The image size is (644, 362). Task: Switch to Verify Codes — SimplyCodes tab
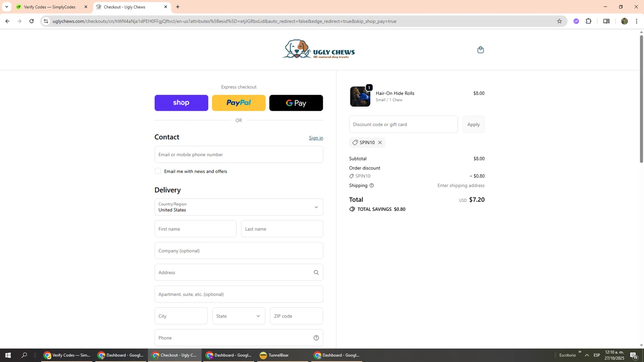point(49,7)
